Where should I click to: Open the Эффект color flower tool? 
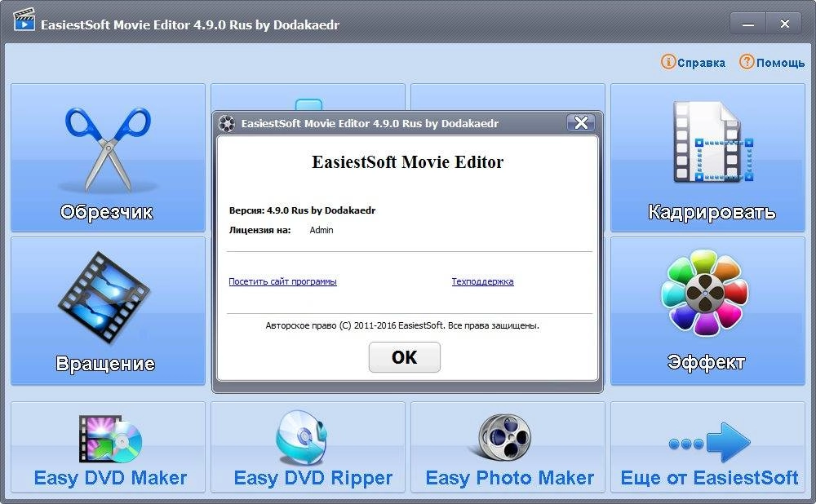tap(707, 311)
